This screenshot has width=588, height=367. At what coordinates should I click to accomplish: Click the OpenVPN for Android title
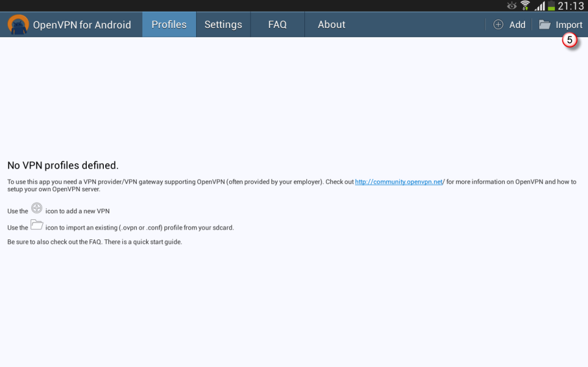(82, 24)
